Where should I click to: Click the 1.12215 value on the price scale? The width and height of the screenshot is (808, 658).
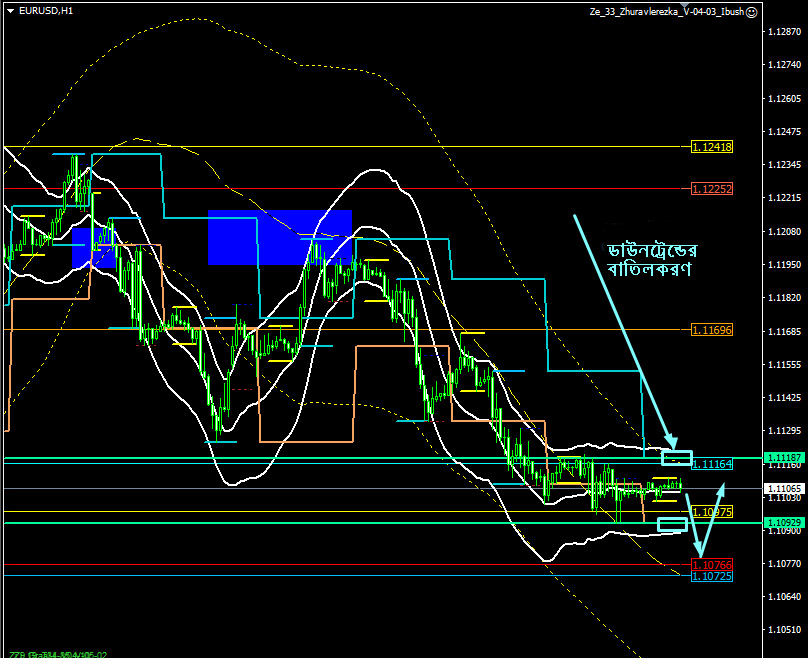[785, 198]
